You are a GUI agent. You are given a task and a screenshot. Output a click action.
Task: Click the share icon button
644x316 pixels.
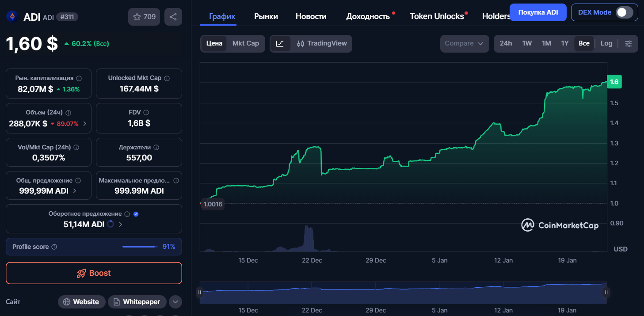tap(173, 17)
